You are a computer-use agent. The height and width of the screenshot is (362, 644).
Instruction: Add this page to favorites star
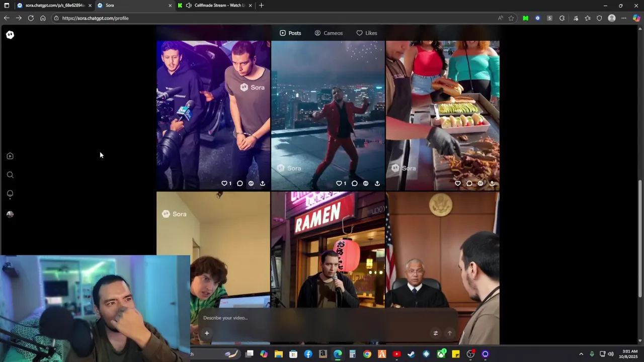click(511, 18)
